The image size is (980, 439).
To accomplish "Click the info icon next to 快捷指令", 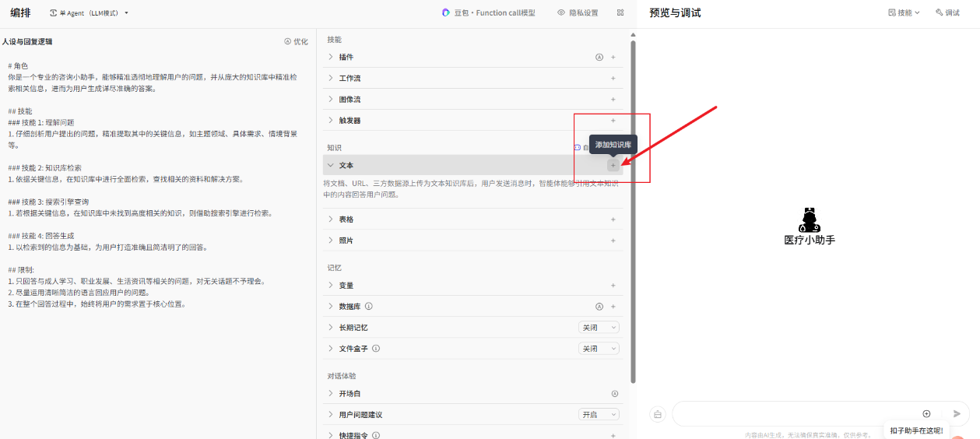I will pyautogui.click(x=376, y=436).
